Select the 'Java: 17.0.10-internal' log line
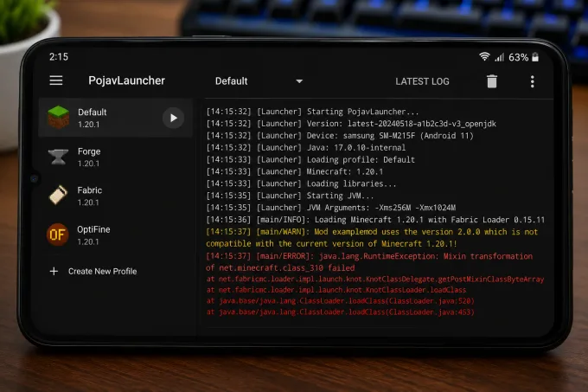The image size is (588, 392). 306,147
